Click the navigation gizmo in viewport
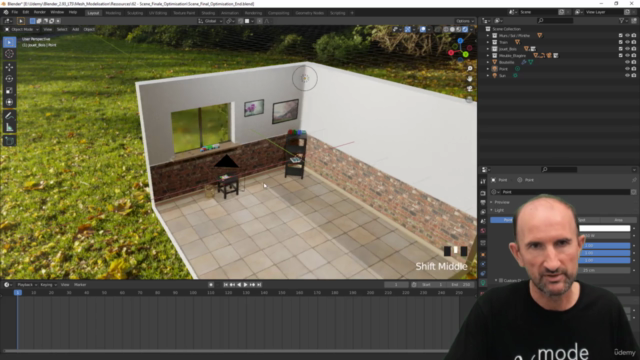Screen dimensions: 640x360 click(x=460, y=50)
